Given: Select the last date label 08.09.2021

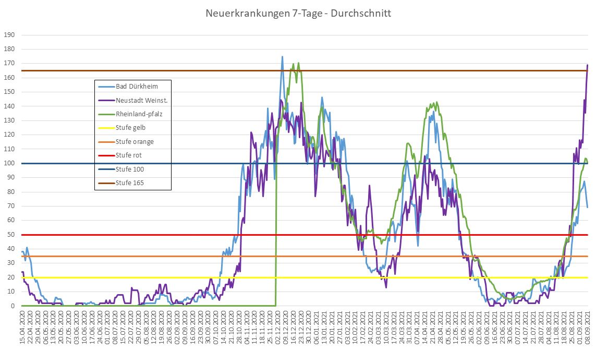Looking at the screenshot, I should pos(588,327).
